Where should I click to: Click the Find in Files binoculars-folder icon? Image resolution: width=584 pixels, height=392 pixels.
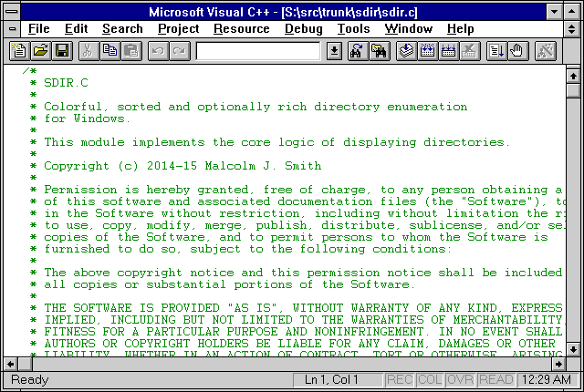380,51
